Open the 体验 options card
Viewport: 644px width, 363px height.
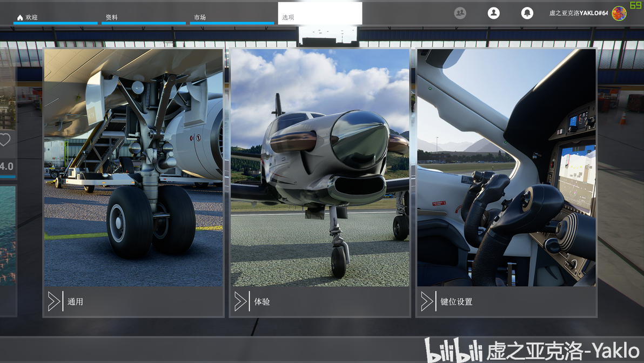[x=320, y=182]
